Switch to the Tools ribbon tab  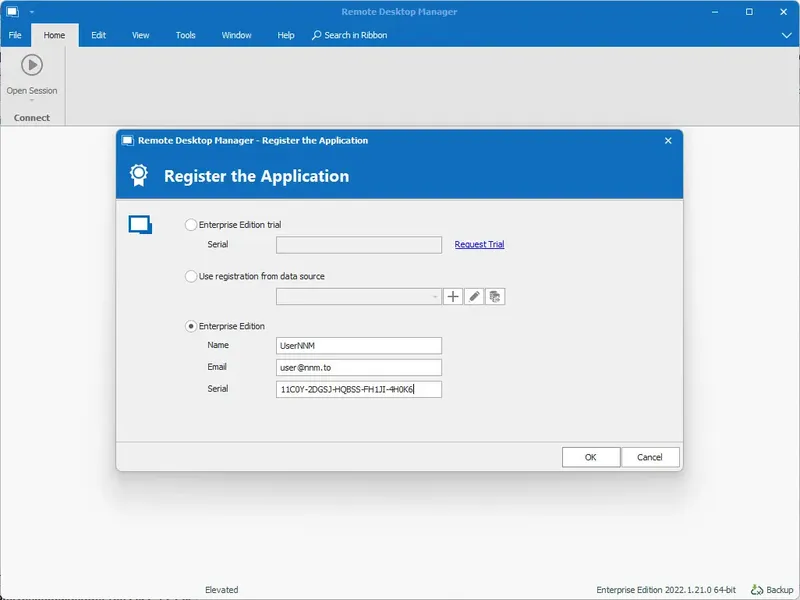click(184, 34)
